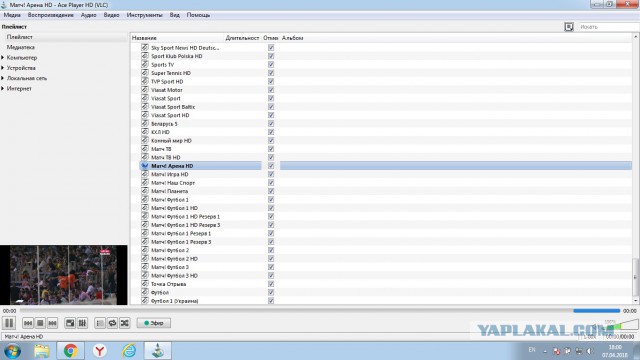Toggle the playlist view icon
The width and height of the screenshot is (640, 360).
click(x=100, y=323)
